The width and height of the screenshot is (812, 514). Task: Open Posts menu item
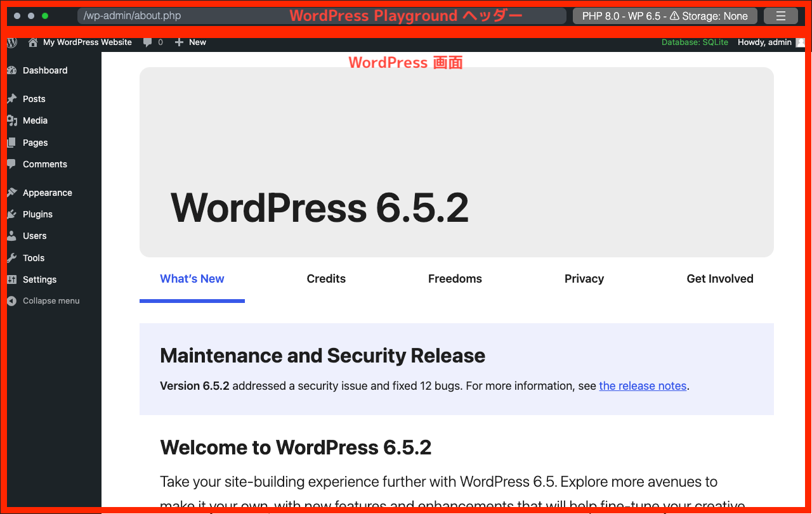[34, 99]
